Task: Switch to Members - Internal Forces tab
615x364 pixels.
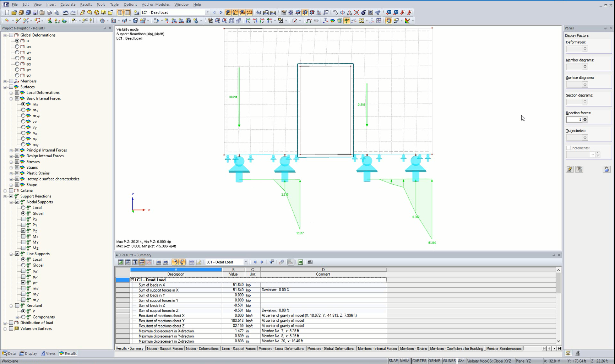Action: tap(377, 349)
